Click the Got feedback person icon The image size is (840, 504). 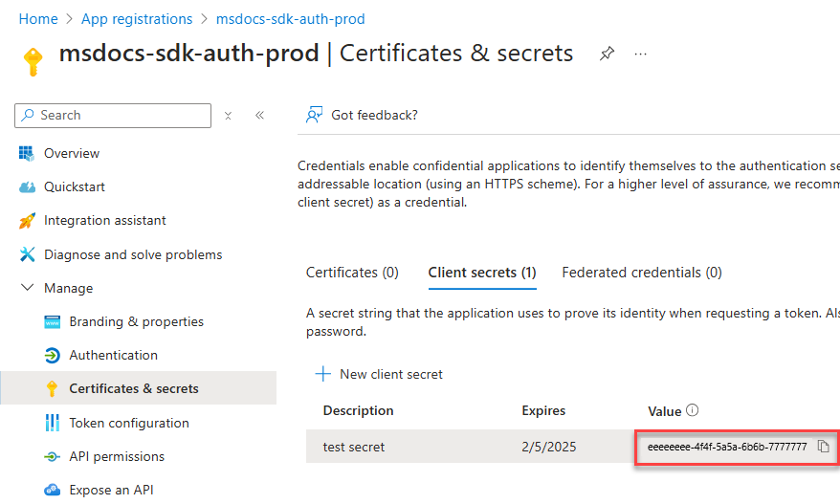(314, 116)
